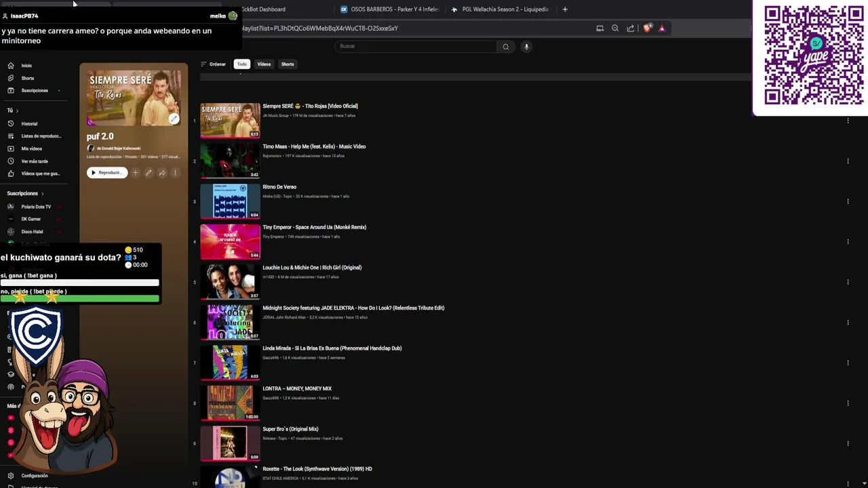Switch to the PGL Wallachia Season 2 tab
The image size is (868, 488).
[500, 9]
